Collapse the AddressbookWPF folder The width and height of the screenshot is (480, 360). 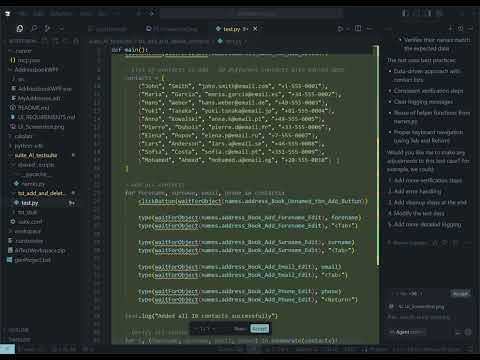(36, 70)
